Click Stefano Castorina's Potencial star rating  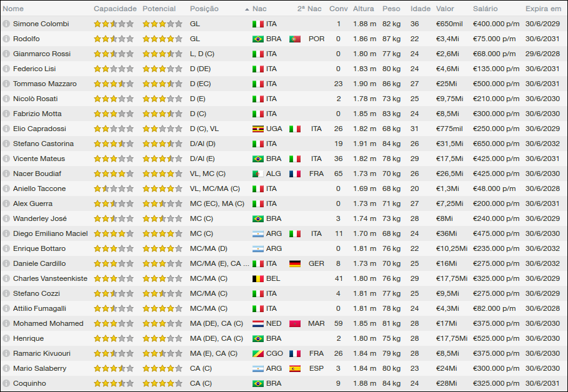point(162,144)
